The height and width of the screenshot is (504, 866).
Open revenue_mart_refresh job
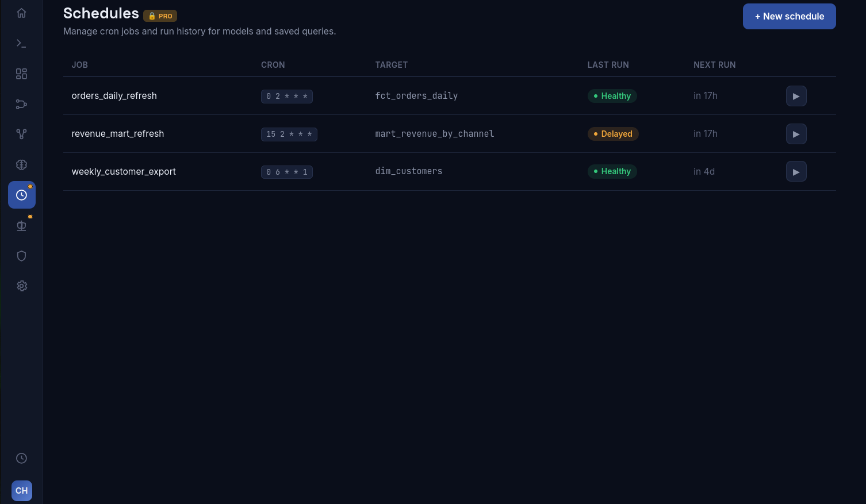click(118, 134)
